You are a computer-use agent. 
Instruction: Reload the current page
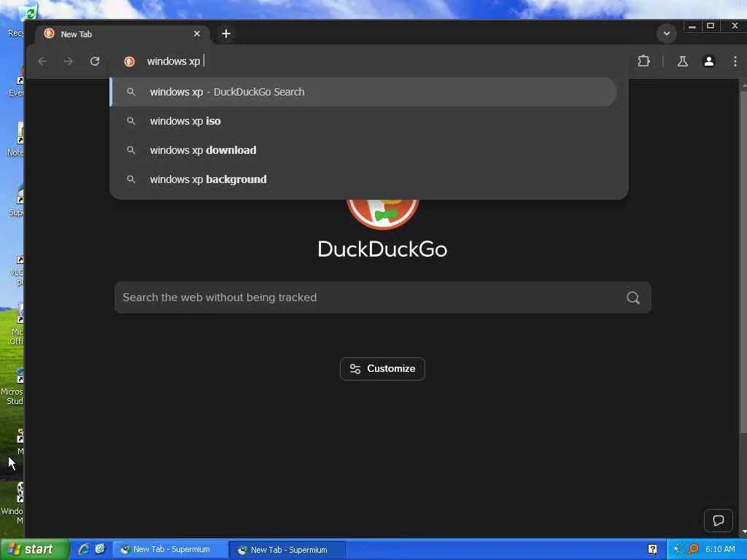pyautogui.click(x=95, y=61)
